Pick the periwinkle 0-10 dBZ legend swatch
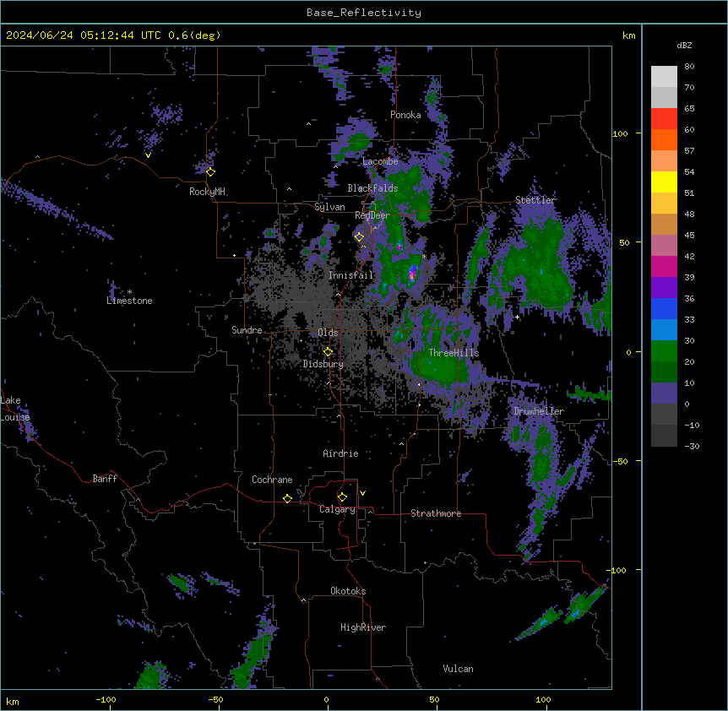The width and height of the screenshot is (728, 711). click(x=664, y=393)
